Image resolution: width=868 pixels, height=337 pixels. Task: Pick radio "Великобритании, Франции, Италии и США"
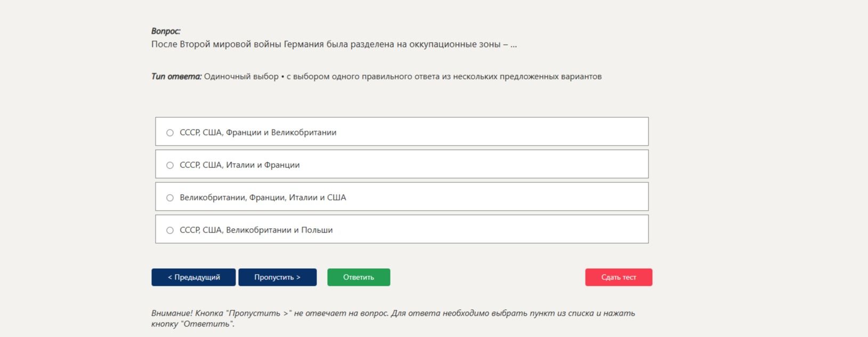click(170, 198)
